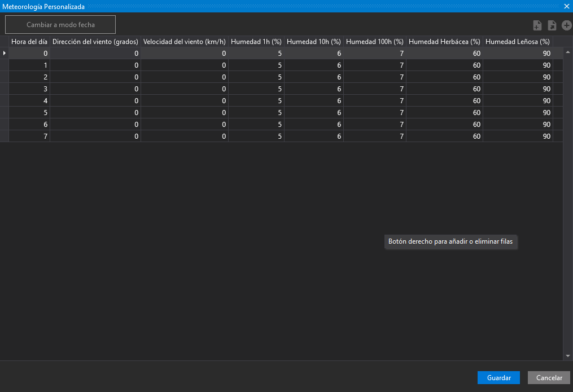Click the scrollbar up arrow
This screenshot has height=392, width=573.
pyautogui.click(x=568, y=52)
